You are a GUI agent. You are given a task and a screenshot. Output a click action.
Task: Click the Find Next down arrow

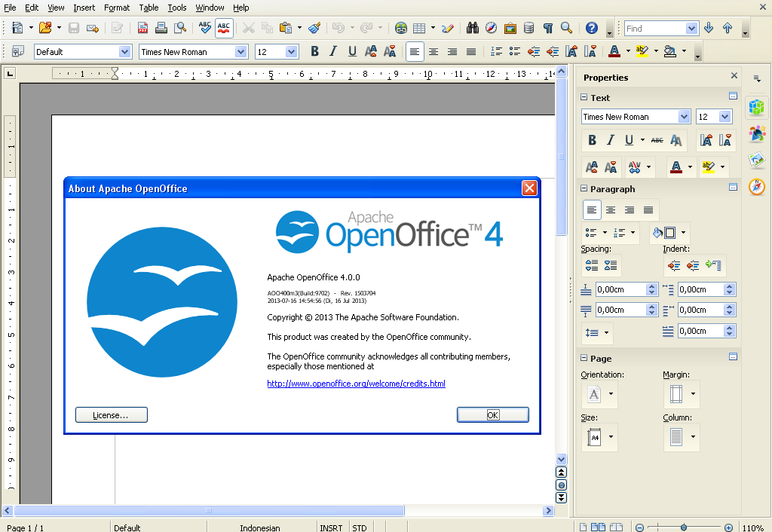[709, 28]
